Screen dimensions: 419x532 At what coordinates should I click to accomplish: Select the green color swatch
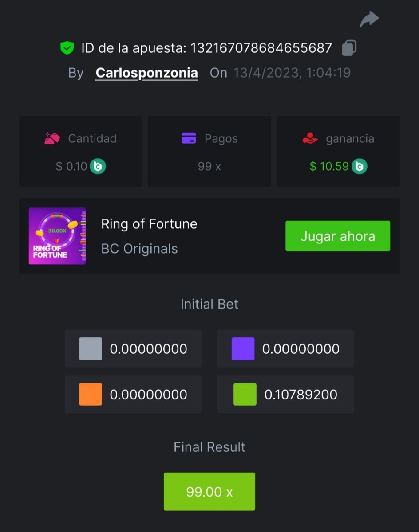click(x=245, y=394)
